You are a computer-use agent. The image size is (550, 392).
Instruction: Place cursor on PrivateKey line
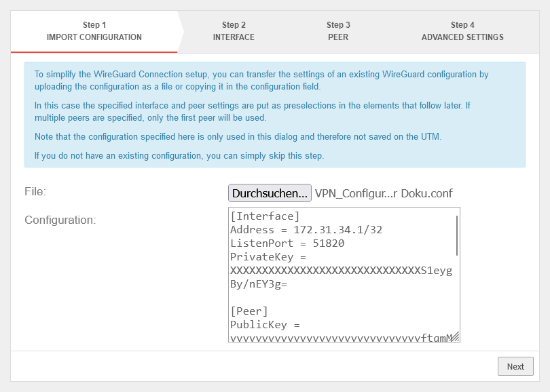(268, 257)
